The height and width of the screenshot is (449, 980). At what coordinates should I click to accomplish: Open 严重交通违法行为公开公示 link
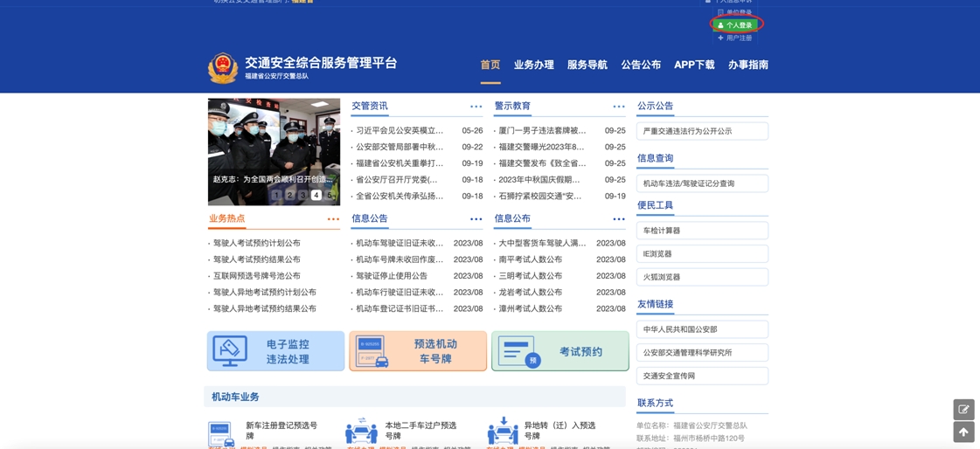(702, 131)
